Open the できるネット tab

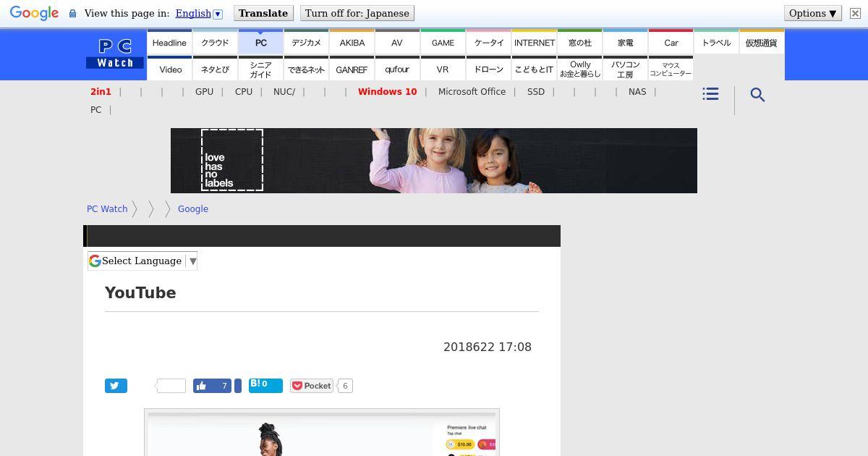tap(306, 69)
